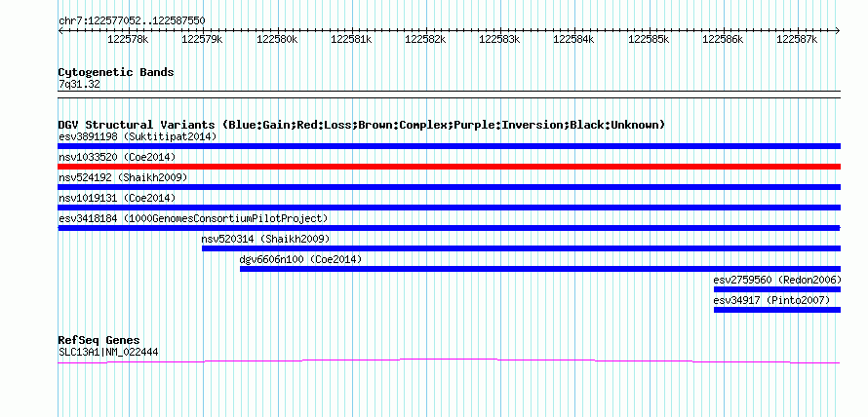
Task: Click the dgv6606n100 (Coe2014) variant label
Action: (300, 259)
